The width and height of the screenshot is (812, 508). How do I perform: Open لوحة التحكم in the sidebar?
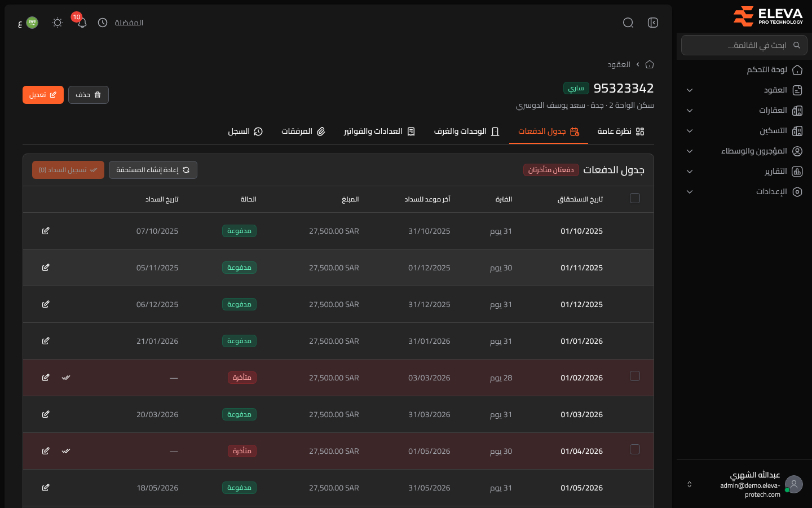pos(744,70)
